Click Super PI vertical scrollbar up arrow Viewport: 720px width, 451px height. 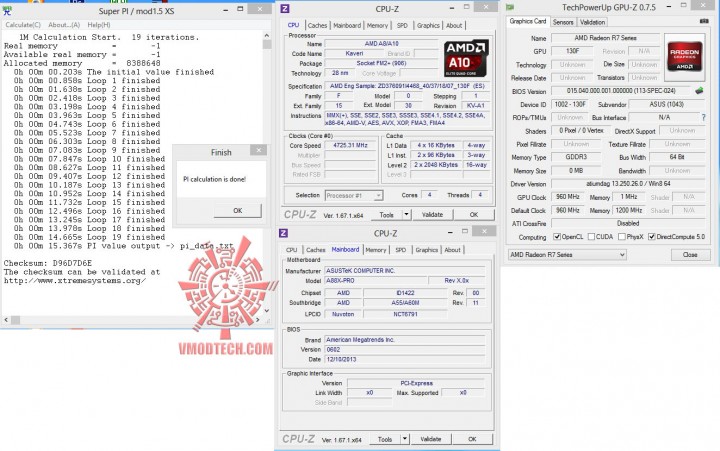(x=267, y=35)
